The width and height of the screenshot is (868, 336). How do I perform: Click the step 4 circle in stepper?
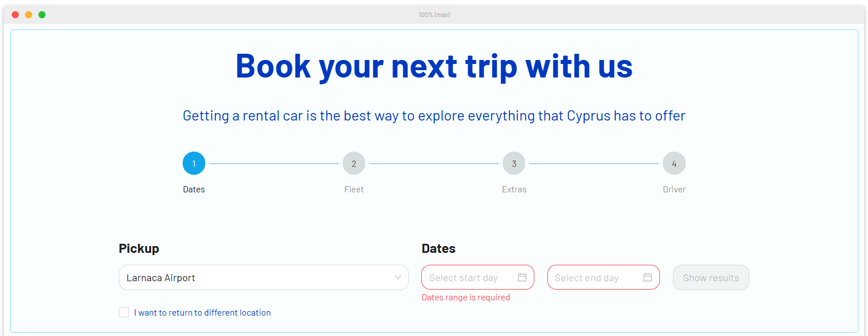674,163
